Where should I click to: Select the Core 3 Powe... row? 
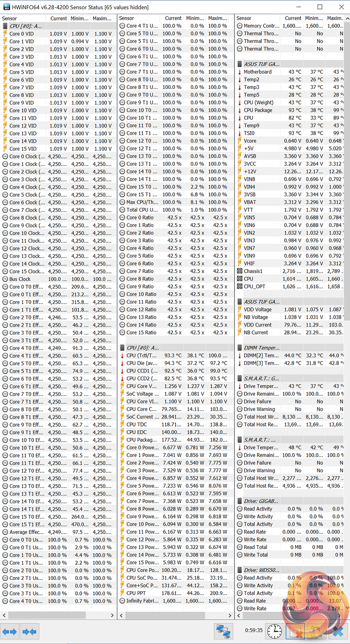click(175, 470)
